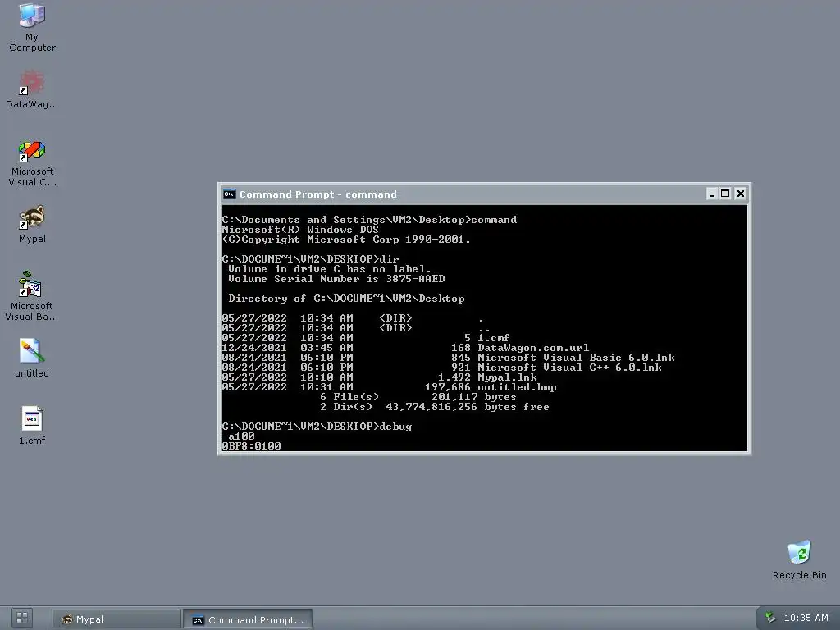Click 'DataWagon.com.url' in the directory listing
840x630 pixels.
point(533,348)
